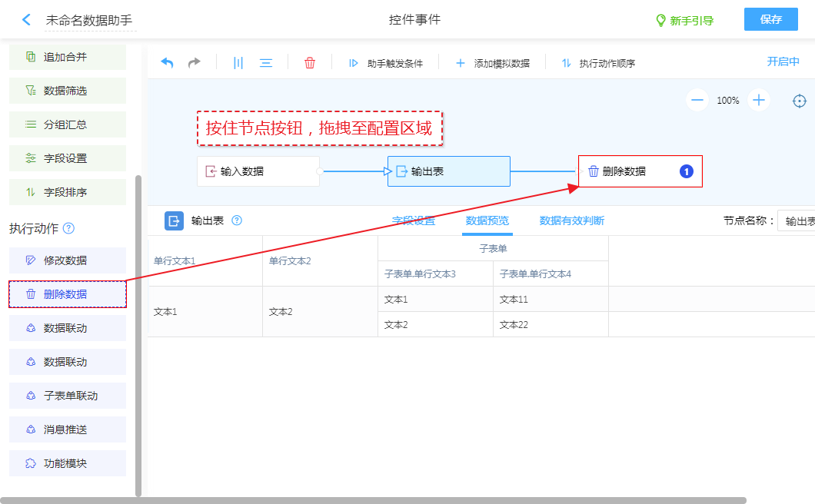This screenshot has height=504, width=815.
Task: Click the red trash delete icon
Action: tap(310, 63)
